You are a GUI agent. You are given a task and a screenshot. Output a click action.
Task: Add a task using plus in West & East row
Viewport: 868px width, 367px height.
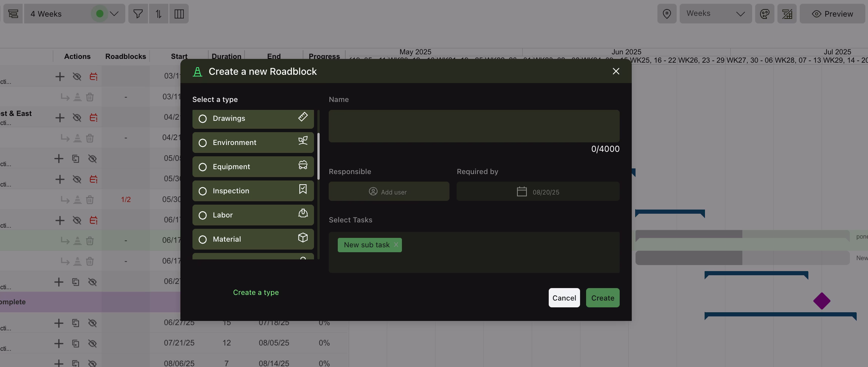click(x=60, y=118)
